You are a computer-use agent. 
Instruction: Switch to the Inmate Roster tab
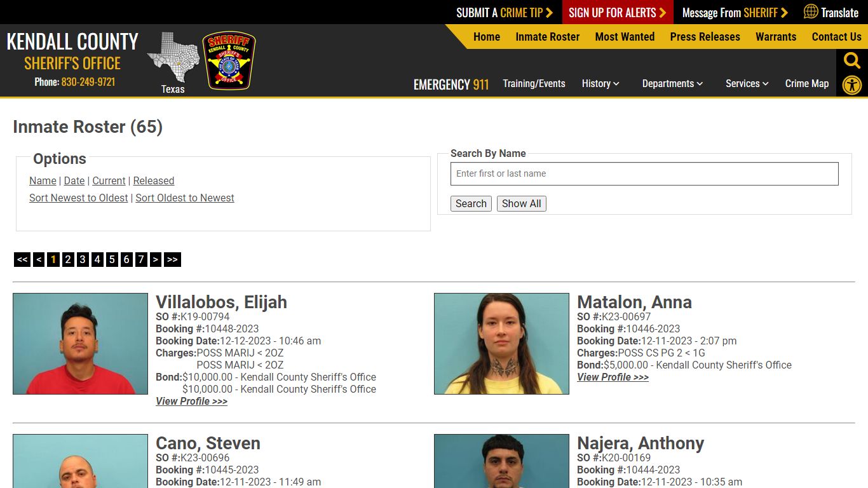(547, 37)
